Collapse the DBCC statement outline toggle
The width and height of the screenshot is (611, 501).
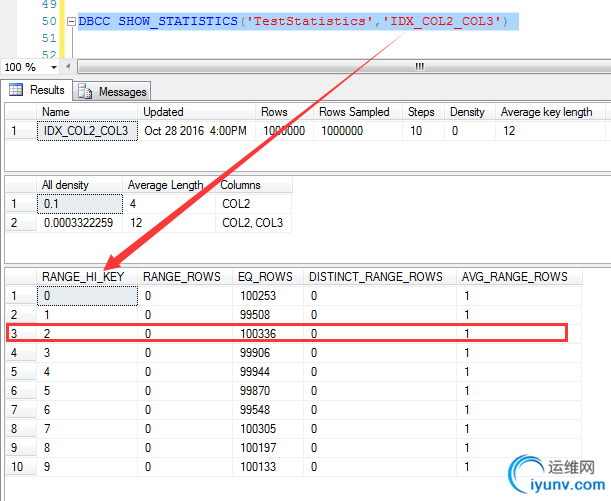(71, 21)
